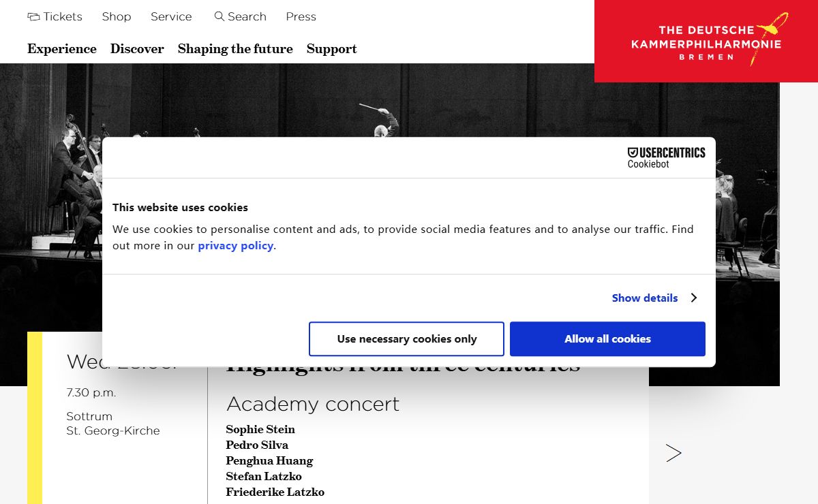This screenshot has height=504, width=818.
Task: Open the Experience menu
Action: [62, 49]
